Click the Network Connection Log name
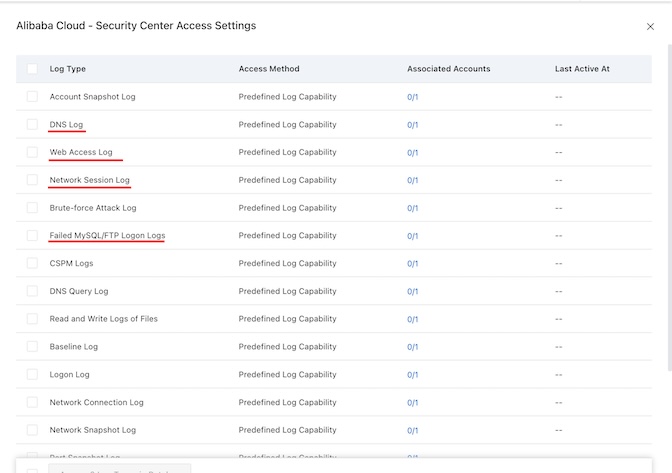Screen dimensions: 672x473 coord(96,402)
